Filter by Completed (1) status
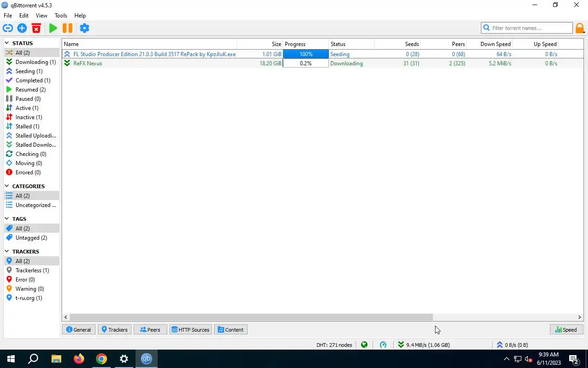 click(31, 80)
